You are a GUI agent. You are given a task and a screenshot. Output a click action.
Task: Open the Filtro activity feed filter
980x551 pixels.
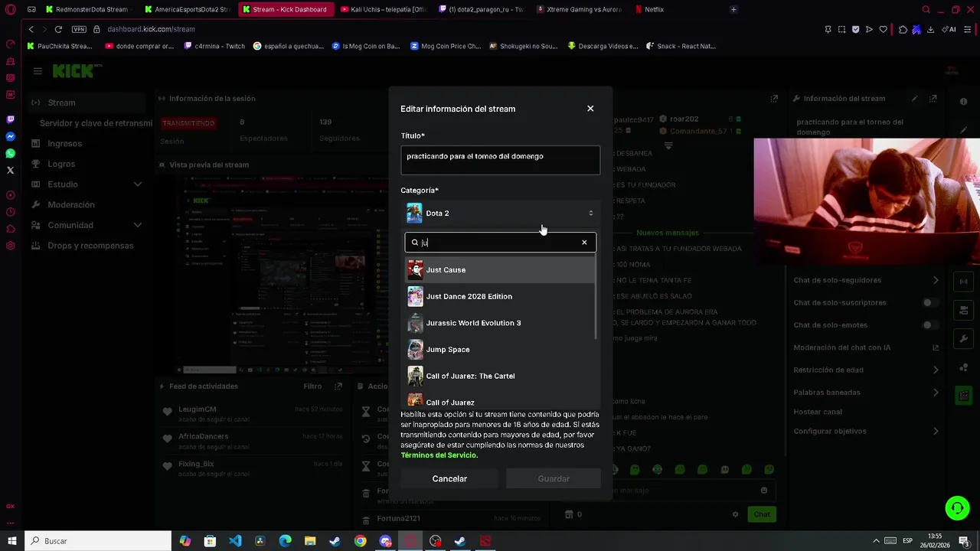(312, 386)
